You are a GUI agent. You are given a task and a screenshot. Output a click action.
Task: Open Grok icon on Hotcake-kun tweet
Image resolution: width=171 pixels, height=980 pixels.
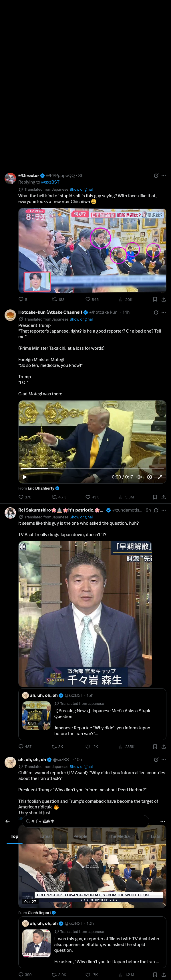156,312
